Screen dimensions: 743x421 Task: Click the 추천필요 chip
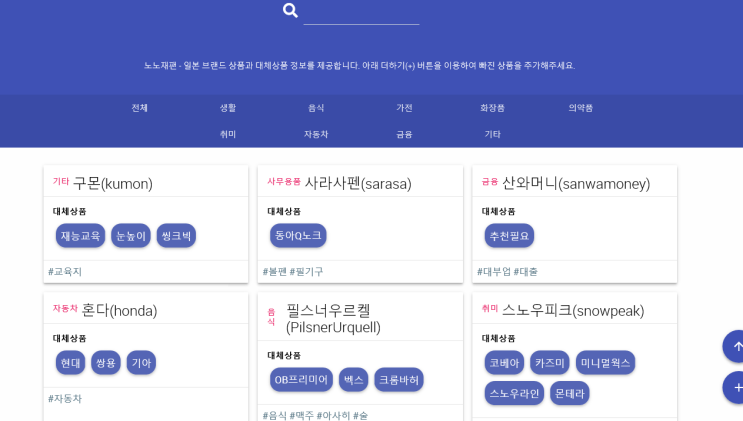(x=509, y=236)
